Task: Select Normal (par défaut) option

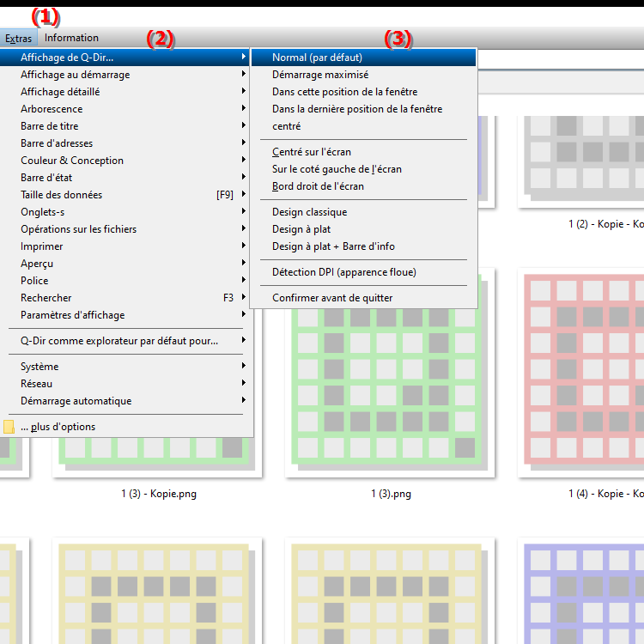Action: (x=364, y=58)
